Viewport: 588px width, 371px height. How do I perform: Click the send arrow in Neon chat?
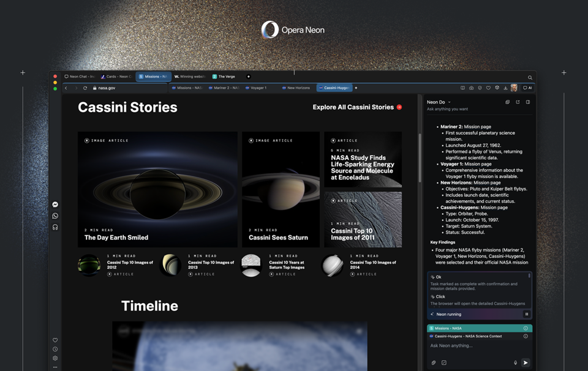click(x=526, y=362)
